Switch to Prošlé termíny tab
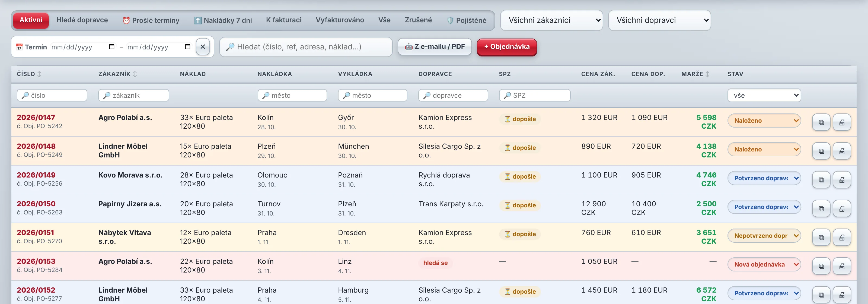The width and height of the screenshot is (868, 304). pyautogui.click(x=151, y=20)
